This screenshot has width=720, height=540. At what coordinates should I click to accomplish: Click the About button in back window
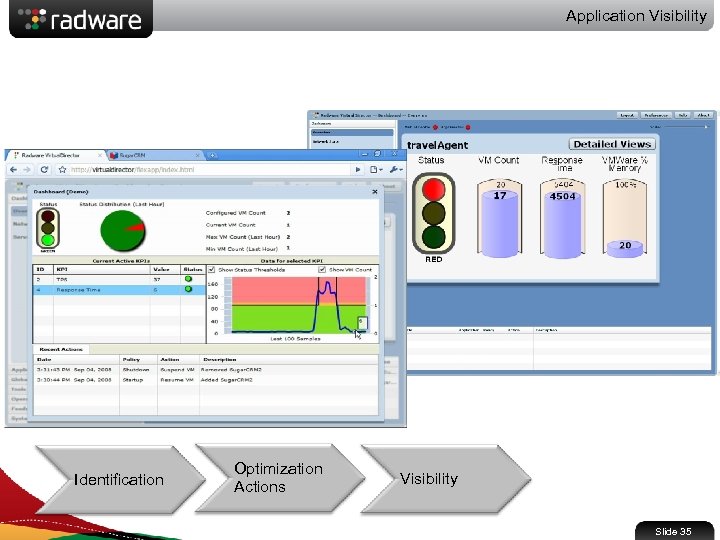(x=703, y=115)
